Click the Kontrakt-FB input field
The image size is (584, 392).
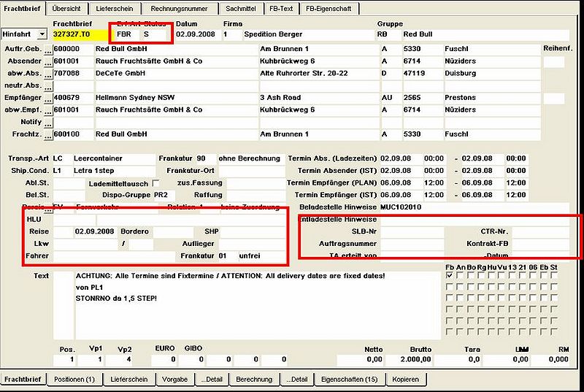540,244
